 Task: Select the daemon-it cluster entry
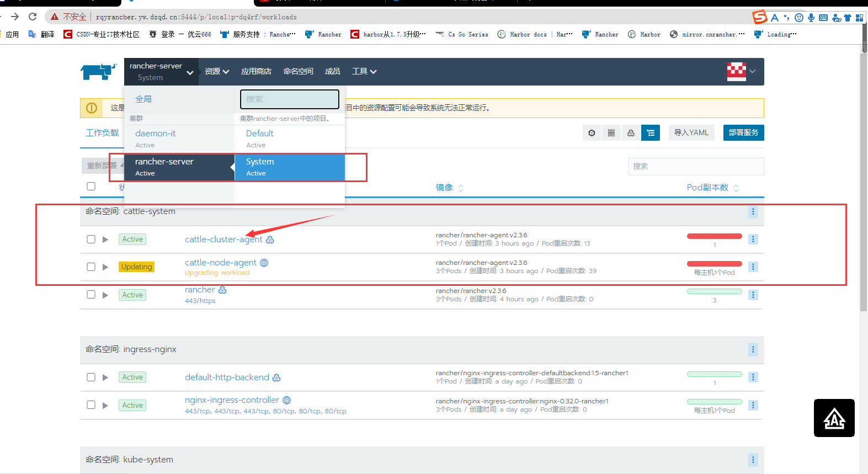click(179, 139)
